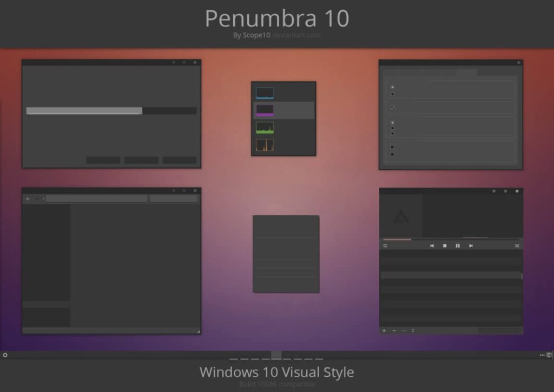This screenshot has width=554, height=392.
Task: Click the forward arrow in the browser window
Action: 43,198
